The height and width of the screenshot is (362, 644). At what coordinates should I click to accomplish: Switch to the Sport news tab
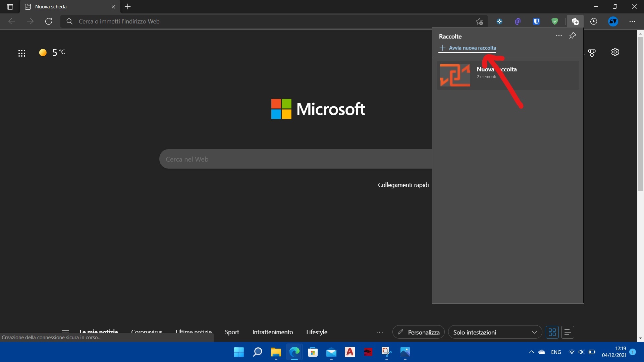[232, 332]
